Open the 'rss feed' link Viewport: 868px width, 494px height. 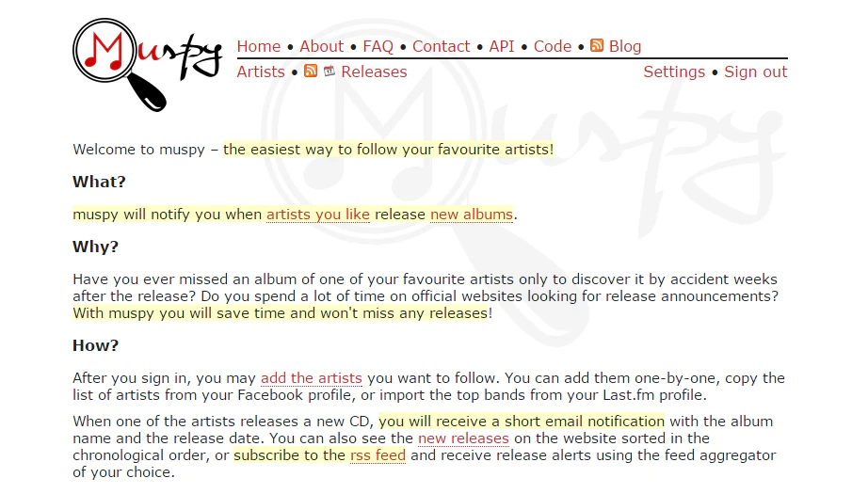tap(378, 455)
